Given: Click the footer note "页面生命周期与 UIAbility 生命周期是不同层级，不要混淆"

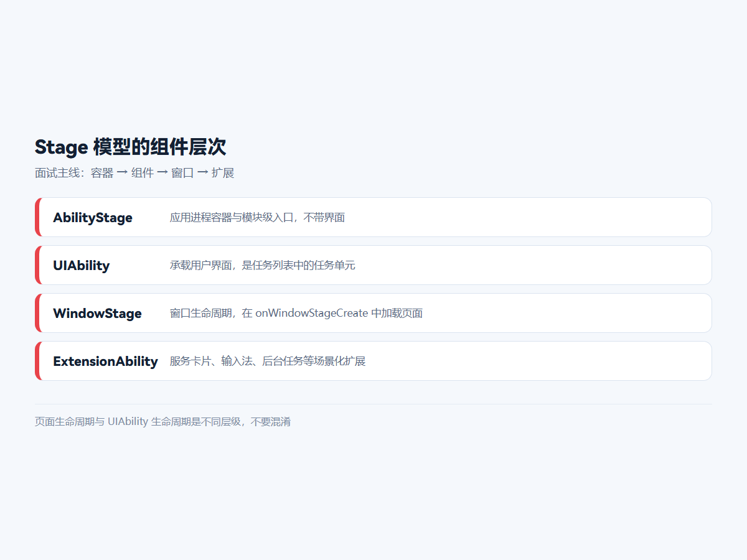Looking at the screenshot, I should (162, 422).
